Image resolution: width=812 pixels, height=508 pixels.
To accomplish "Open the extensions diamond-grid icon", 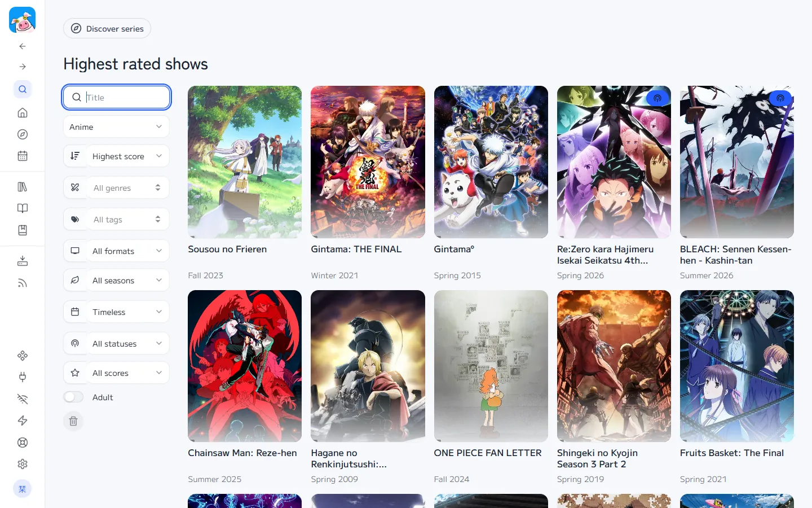I will (x=23, y=356).
